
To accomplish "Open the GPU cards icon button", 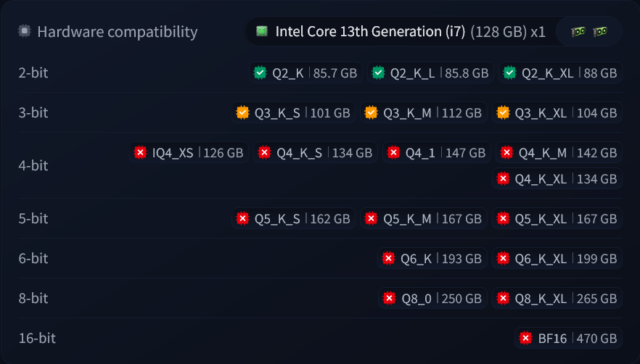I will [x=589, y=31].
